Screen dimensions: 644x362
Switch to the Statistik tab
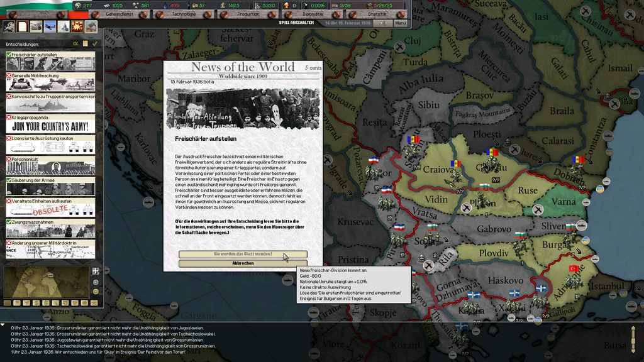[x=377, y=14]
